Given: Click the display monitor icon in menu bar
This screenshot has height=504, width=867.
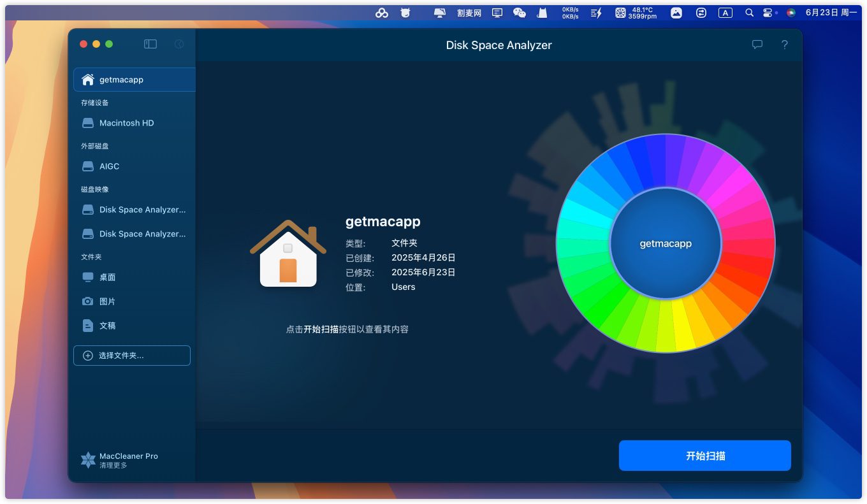Looking at the screenshot, I should coord(497,13).
